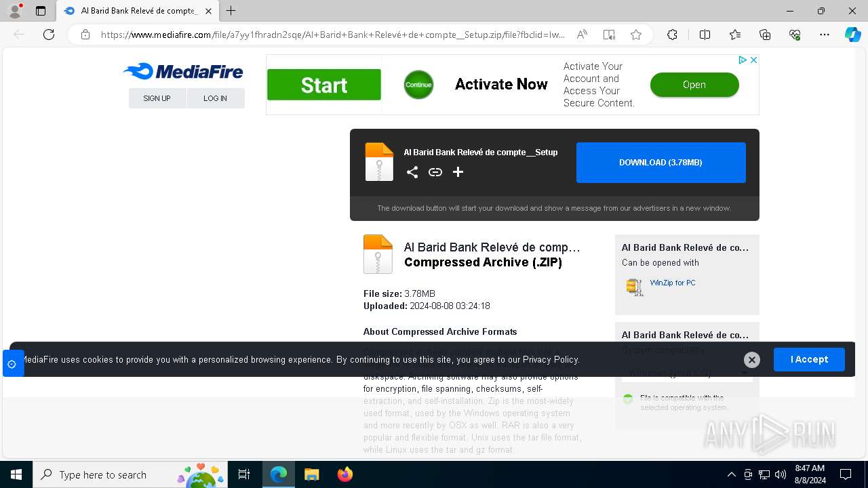The width and height of the screenshot is (868, 488).
Task: Open the cookie settings gear icon
Action: [x=12, y=364]
